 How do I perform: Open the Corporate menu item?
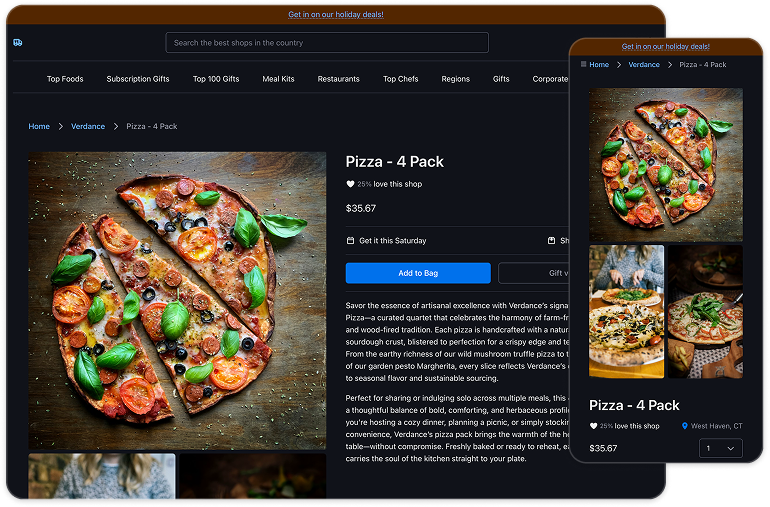[550, 79]
